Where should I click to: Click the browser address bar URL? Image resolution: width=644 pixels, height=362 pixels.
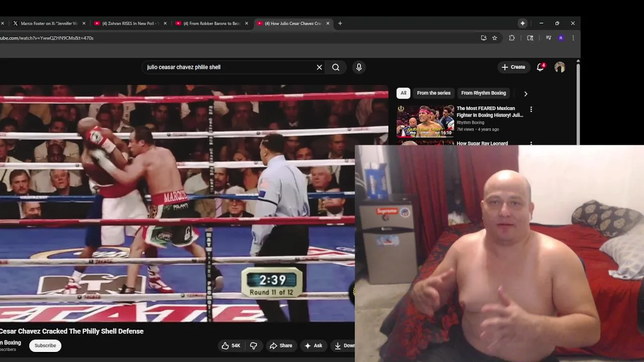(x=46, y=38)
